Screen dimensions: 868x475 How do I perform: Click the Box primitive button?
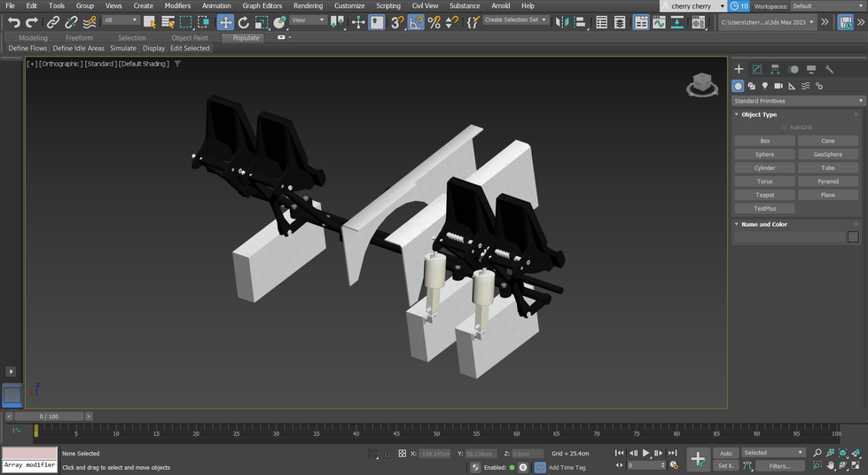[x=764, y=141]
